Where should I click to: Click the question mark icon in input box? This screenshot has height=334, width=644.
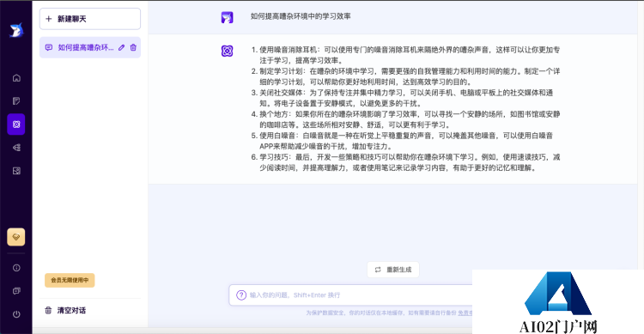tap(241, 295)
